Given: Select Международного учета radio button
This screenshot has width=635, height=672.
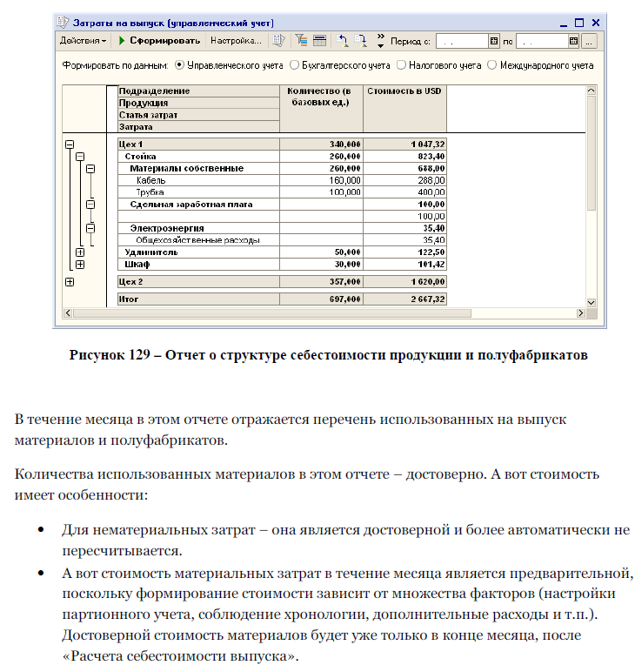Looking at the screenshot, I should click(x=492, y=65).
